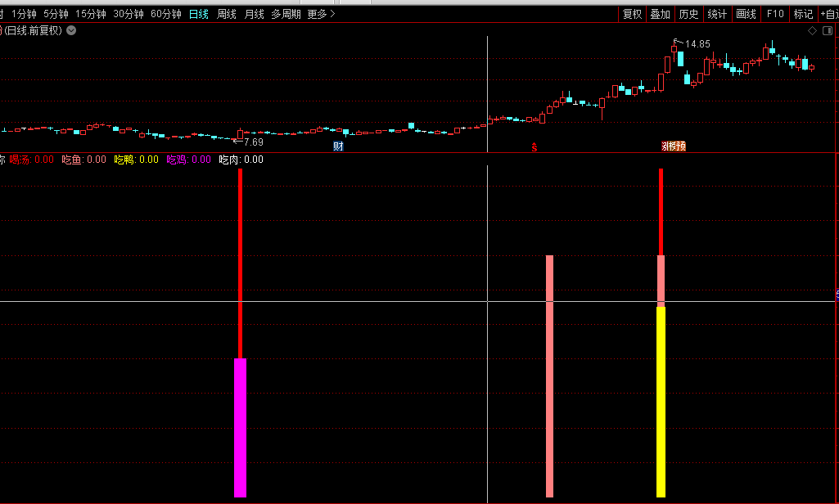Click the orange event tag below the candles
This screenshot has height=504, width=839.
[673, 146]
